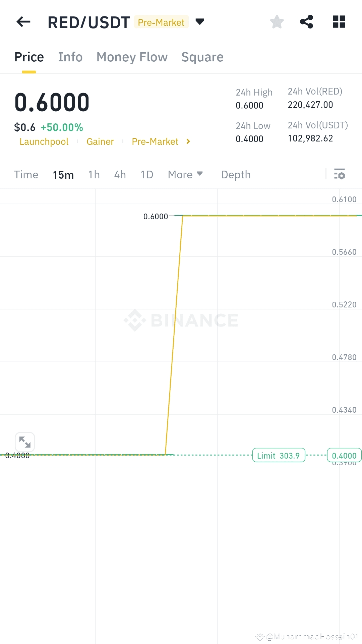Open the Depth chart view
The image size is (362, 644).
tap(236, 175)
